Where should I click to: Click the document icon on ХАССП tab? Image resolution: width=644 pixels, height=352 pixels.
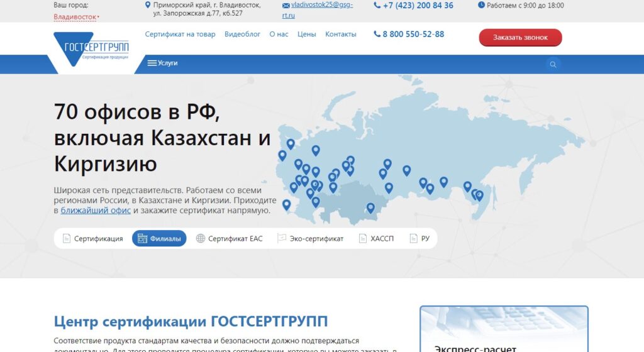point(363,238)
